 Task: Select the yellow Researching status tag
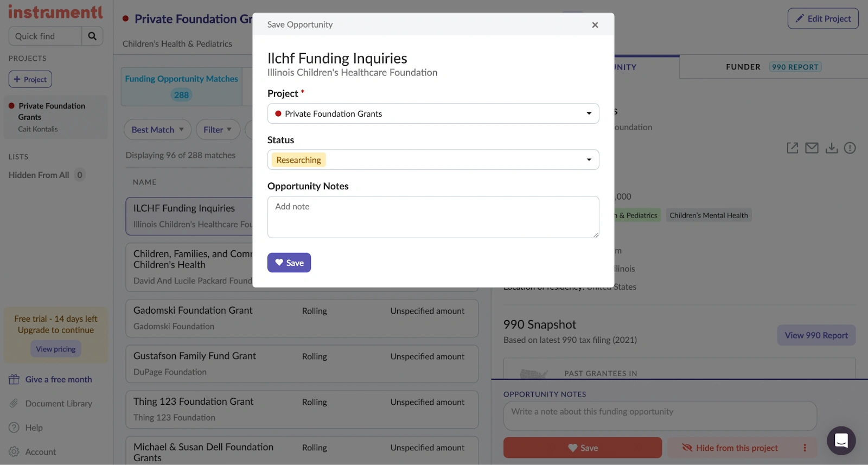(x=298, y=160)
